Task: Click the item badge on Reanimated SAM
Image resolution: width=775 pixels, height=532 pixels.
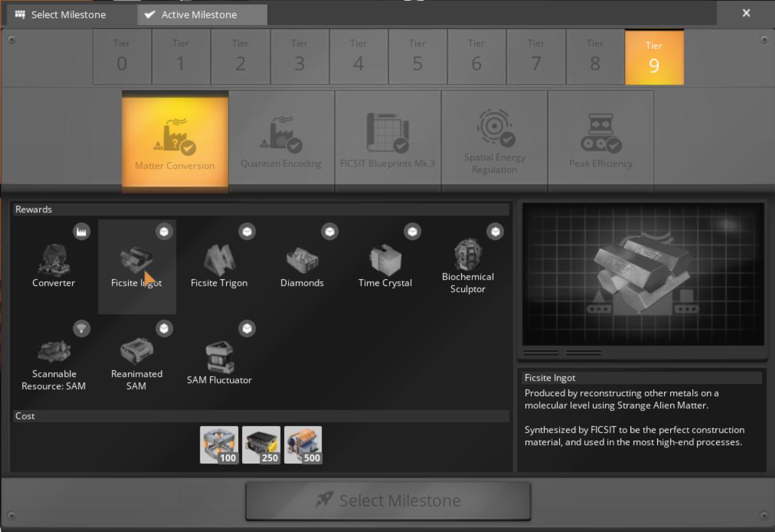Action: [164, 328]
